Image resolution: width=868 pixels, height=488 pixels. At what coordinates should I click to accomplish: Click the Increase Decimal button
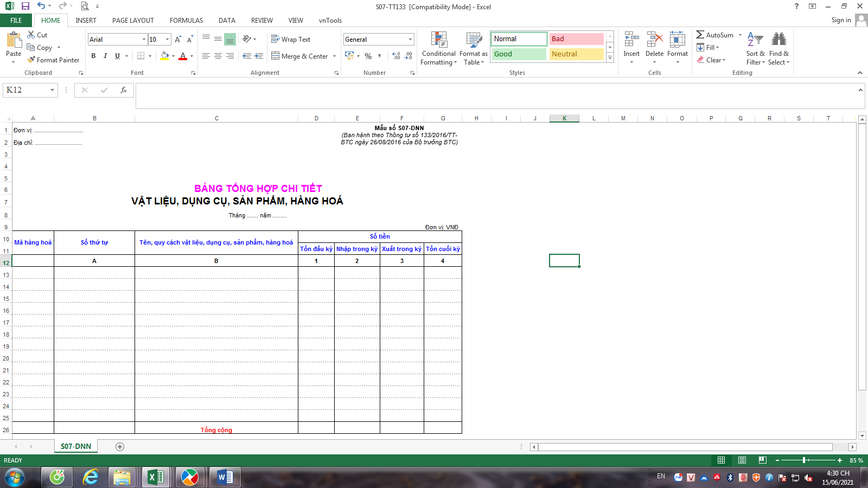396,56
